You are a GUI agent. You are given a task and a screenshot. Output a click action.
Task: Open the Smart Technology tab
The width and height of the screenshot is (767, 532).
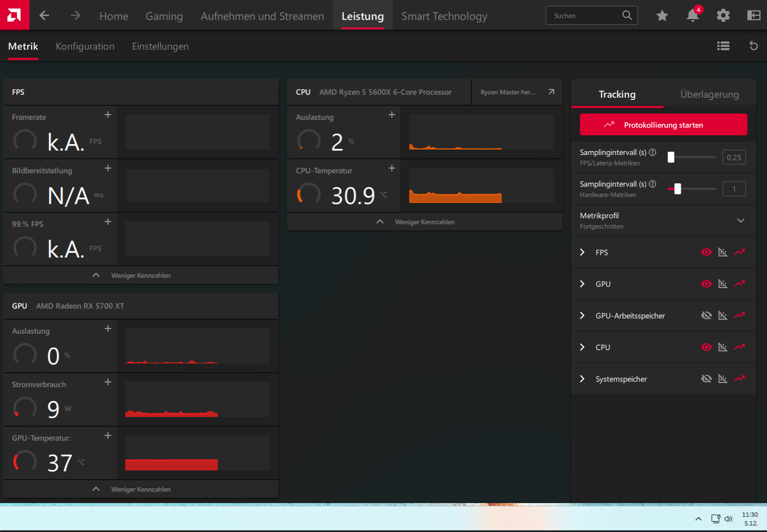point(445,16)
